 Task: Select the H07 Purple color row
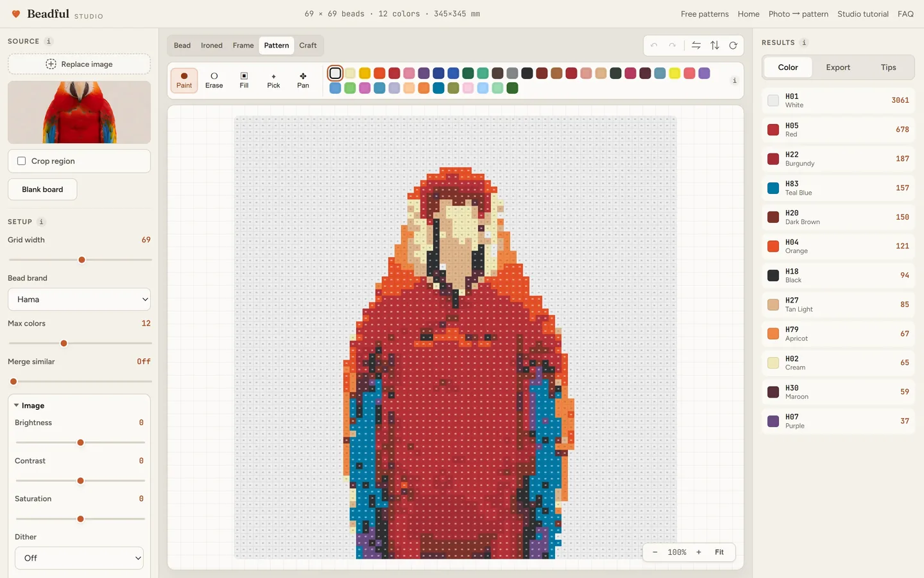(838, 421)
